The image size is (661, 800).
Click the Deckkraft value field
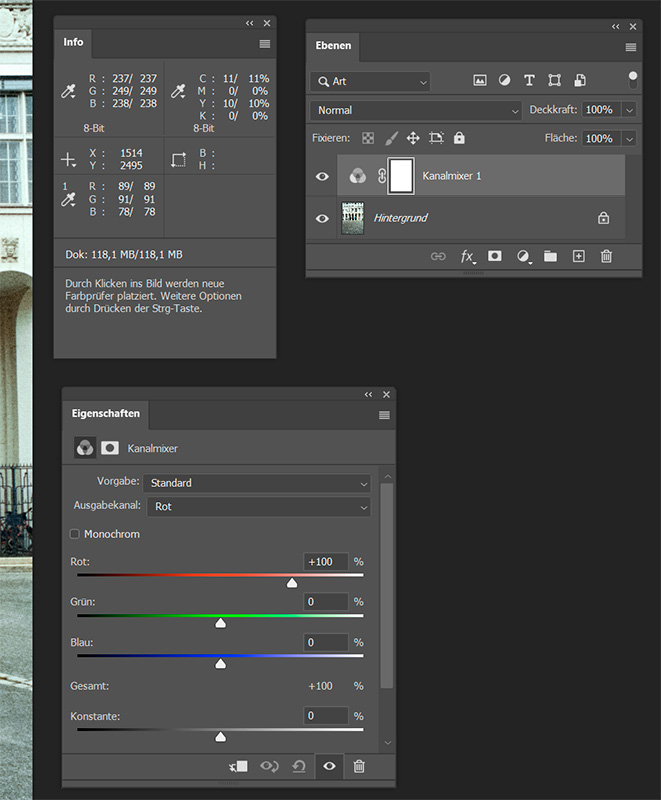click(x=601, y=110)
